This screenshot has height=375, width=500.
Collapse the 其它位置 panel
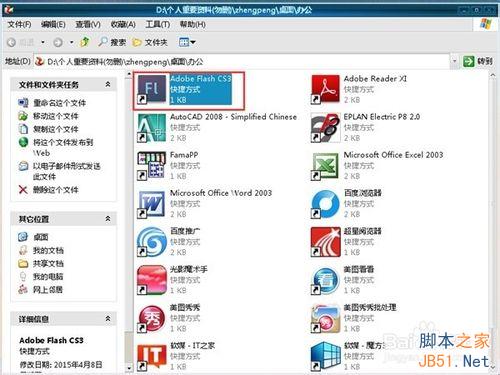(108, 219)
